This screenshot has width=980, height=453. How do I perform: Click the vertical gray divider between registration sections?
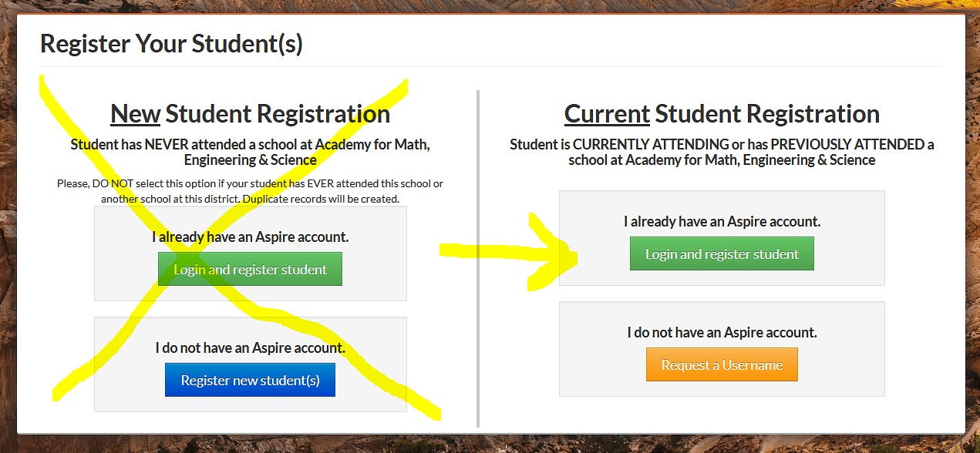pyautogui.click(x=478, y=258)
